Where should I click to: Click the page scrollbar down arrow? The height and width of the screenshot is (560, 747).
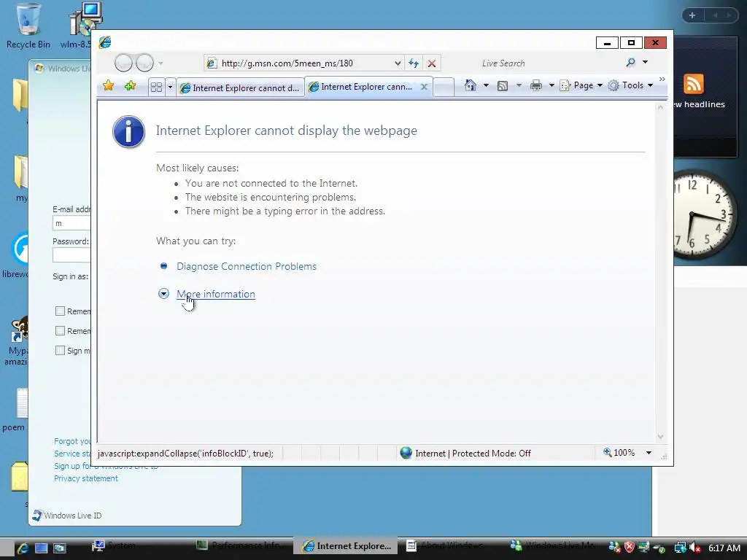coord(660,437)
